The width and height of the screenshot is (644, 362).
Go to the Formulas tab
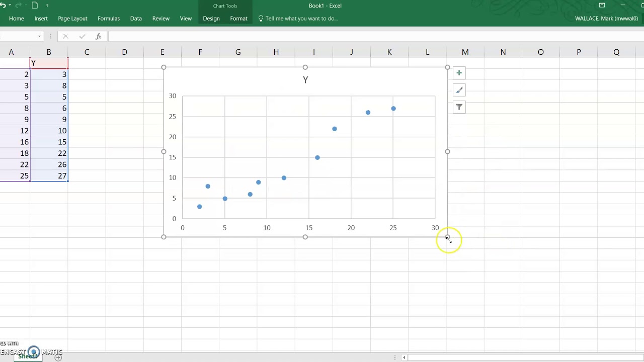pos(109,19)
